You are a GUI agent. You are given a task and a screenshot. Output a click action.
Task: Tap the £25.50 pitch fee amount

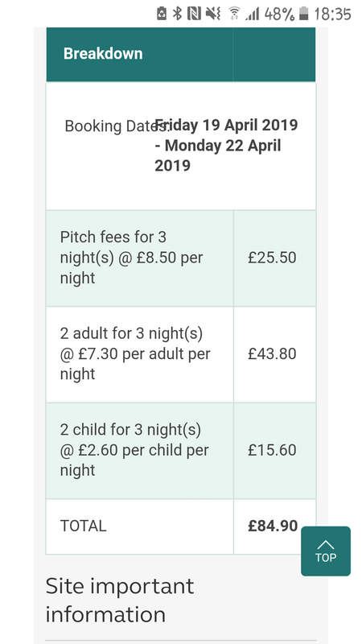272,258
